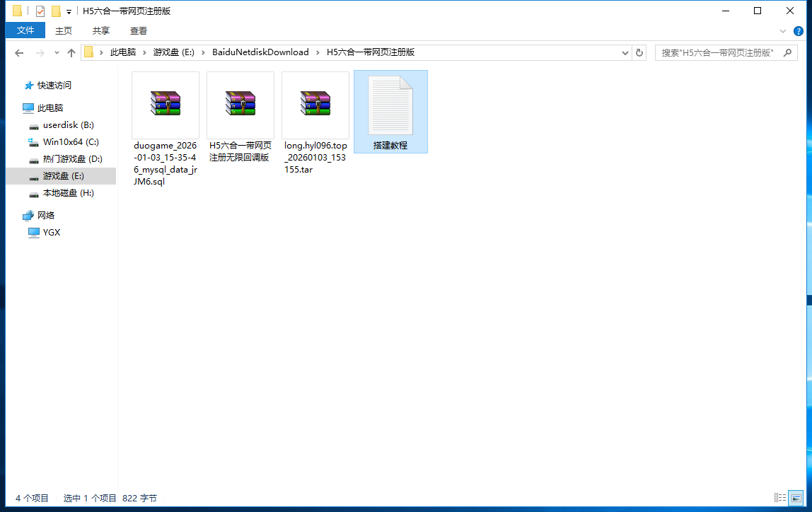Click the help question mark icon
Screen dimensions: 812x512
click(x=799, y=31)
